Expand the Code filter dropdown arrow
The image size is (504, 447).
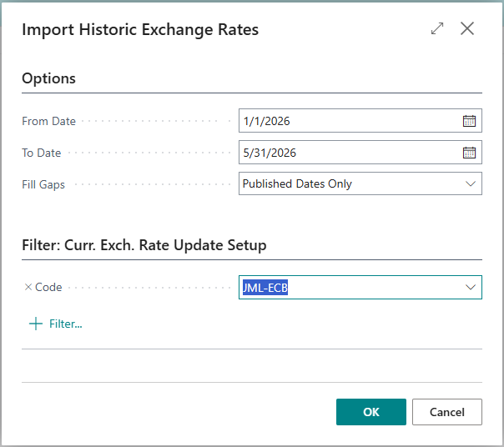pos(471,287)
